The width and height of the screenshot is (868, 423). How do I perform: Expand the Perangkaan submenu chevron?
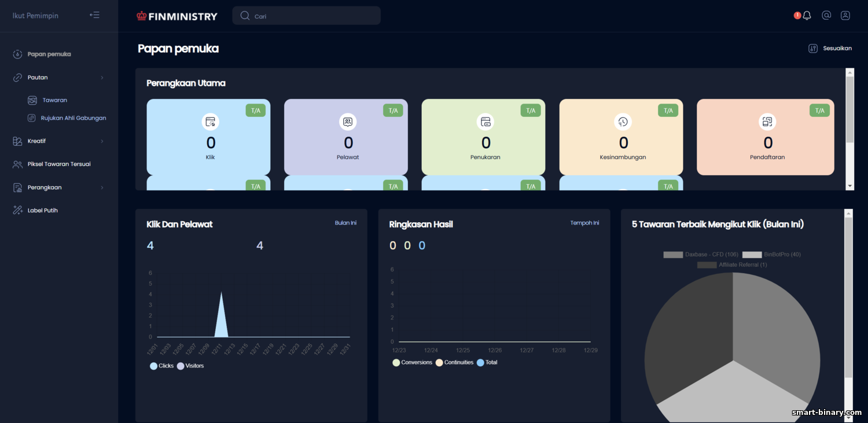click(x=102, y=187)
